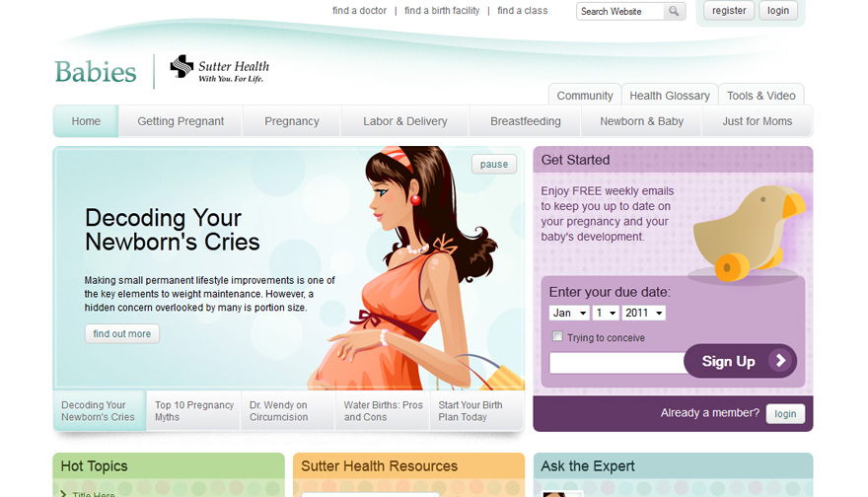868x497 pixels.
Task: Click the find a birth facility link
Action: tap(442, 11)
